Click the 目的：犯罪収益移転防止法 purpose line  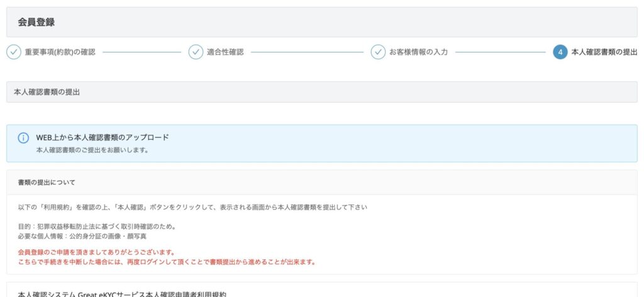click(x=97, y=227)
